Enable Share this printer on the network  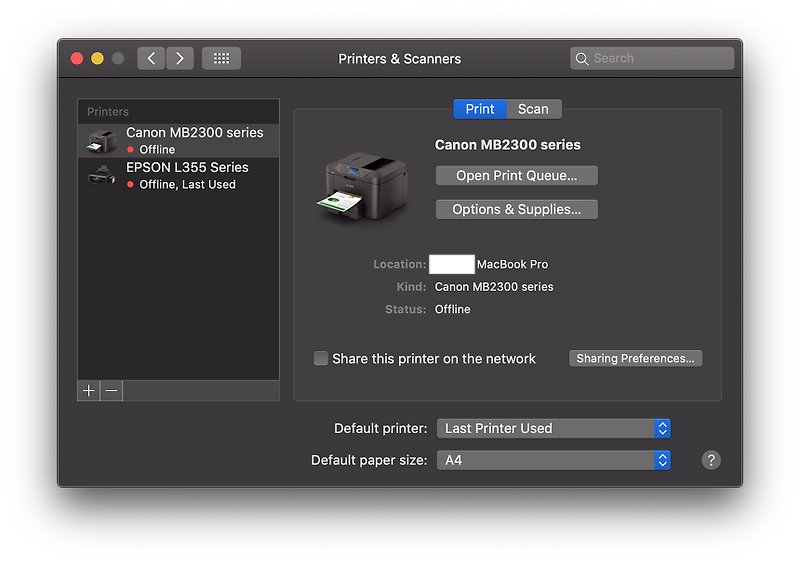[321, 358]
